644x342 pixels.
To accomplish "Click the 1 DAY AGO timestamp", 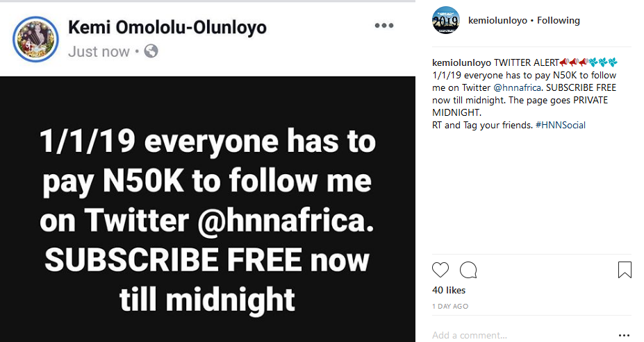I will click(450, 306).
